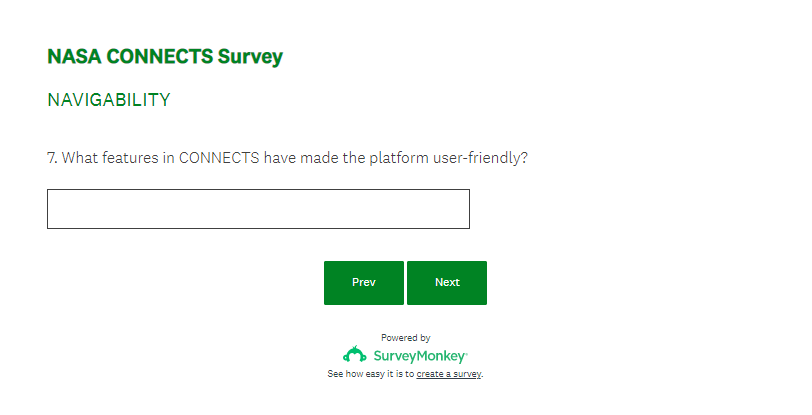Click the word 'CONNECTS' in question 7
This screenshot has width=812, height=415.
(x=219, y=158)
